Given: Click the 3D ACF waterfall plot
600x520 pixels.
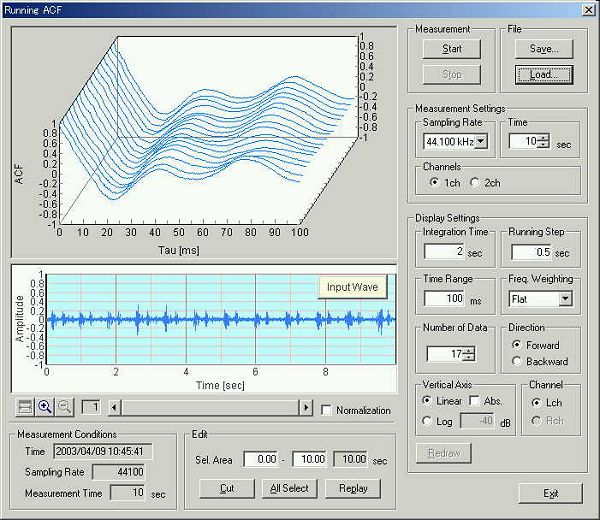Looking at the screenshot, I should [204, 142].
